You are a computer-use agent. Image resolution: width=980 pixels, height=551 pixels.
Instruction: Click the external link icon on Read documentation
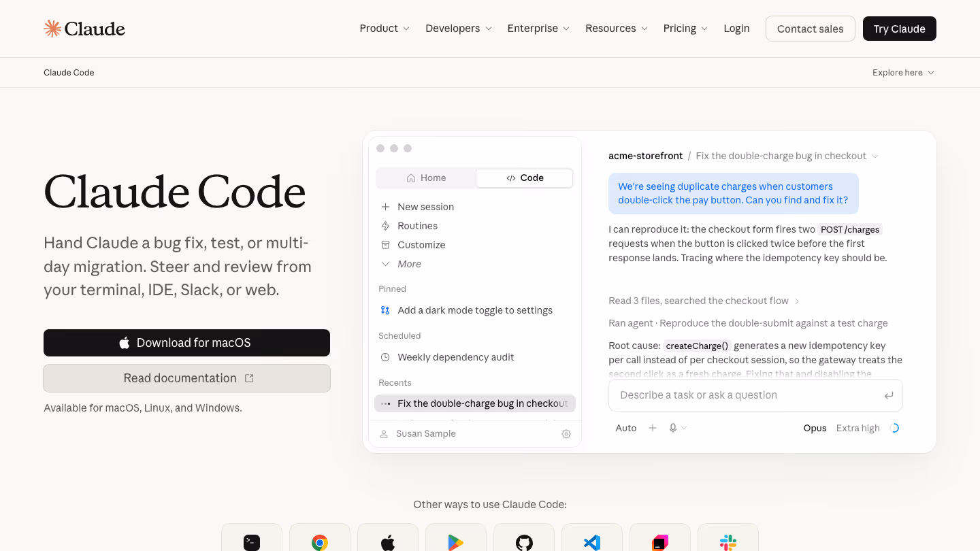(x=249, y=378)
